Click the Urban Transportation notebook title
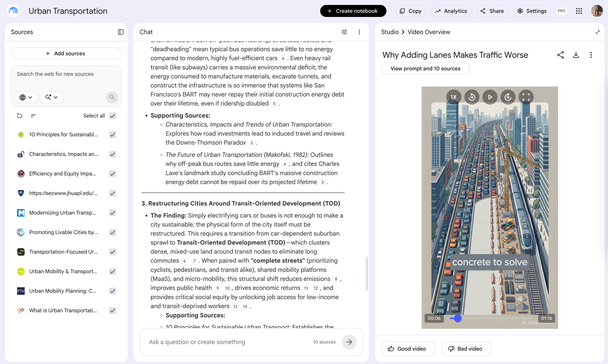Screen dimensions: 608x364 (x=68, y=11)
